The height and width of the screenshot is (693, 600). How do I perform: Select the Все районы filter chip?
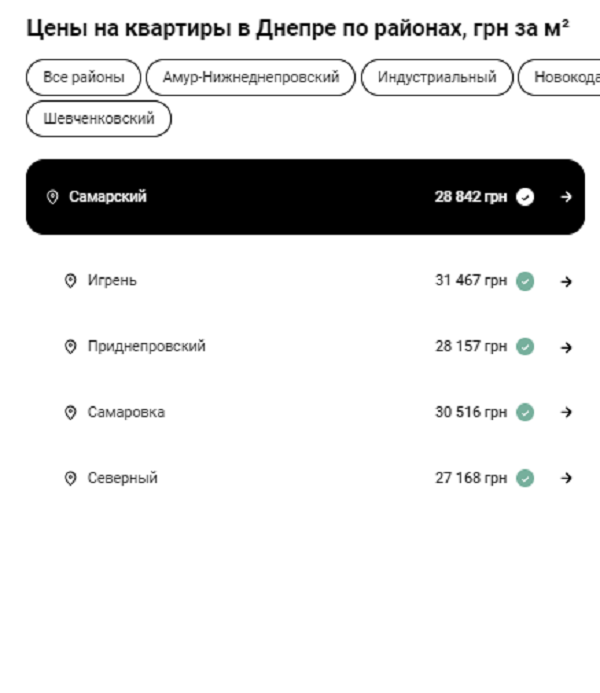point(84,78)
